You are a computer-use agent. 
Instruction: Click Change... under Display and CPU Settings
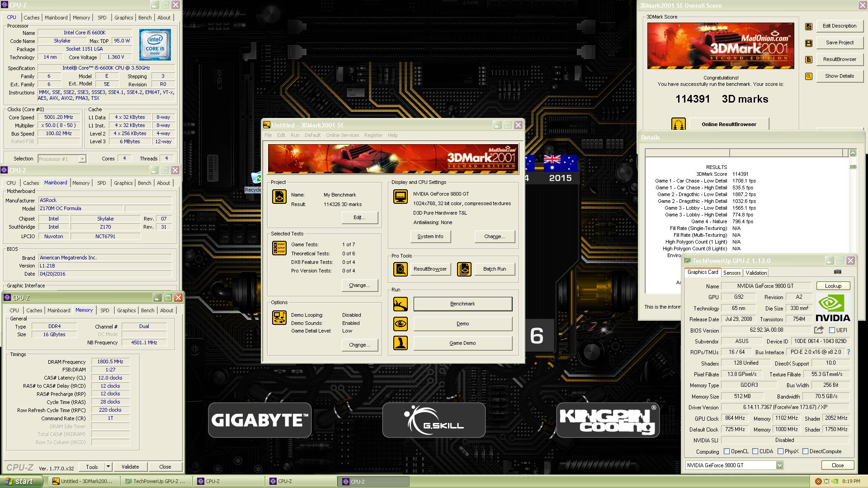(x=495, y=236)
